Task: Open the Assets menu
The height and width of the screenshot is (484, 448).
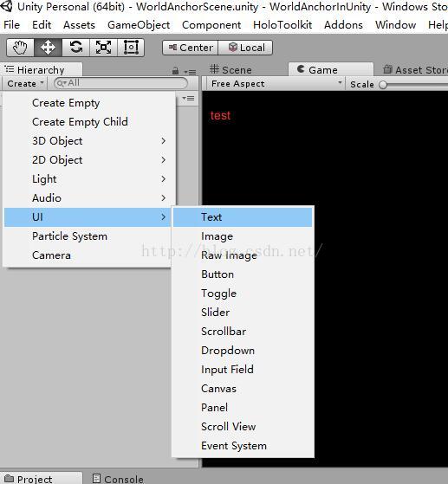Action: coord(79,25)
